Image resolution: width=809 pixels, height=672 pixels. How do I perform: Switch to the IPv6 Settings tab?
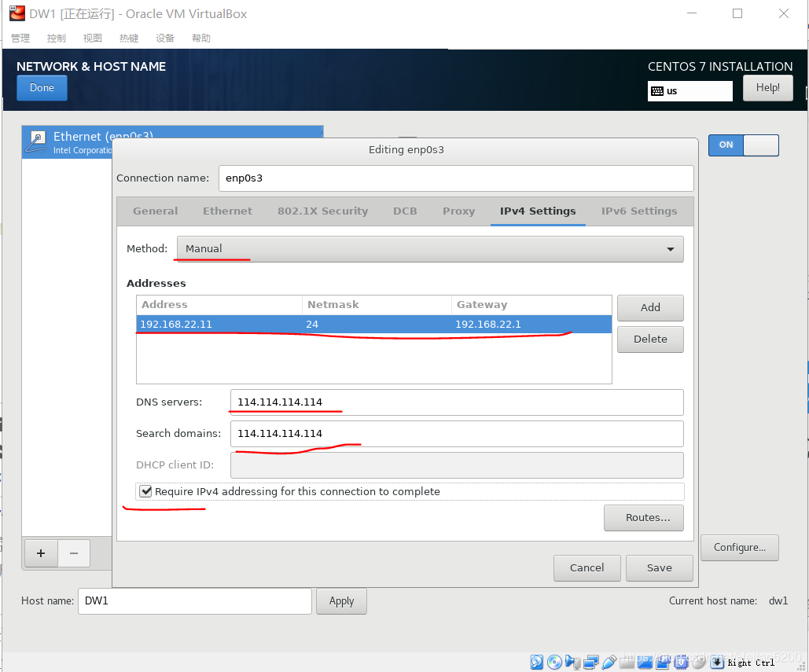[x=638, y=211]
